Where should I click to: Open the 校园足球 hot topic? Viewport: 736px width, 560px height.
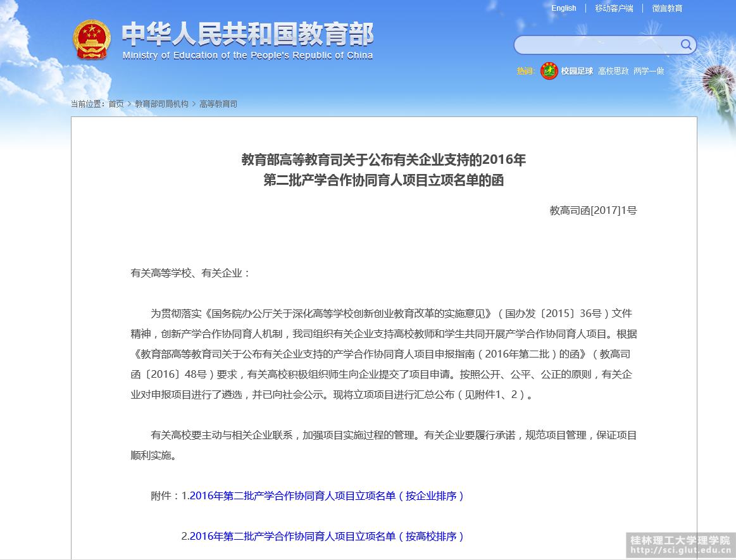click(577, 71)
